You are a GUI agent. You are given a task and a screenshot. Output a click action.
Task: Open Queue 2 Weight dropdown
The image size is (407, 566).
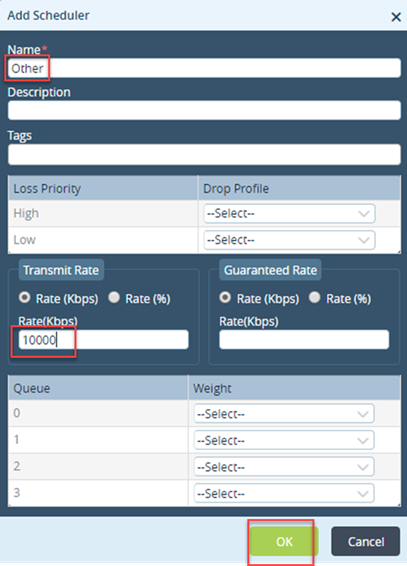(x=284, y=467)
